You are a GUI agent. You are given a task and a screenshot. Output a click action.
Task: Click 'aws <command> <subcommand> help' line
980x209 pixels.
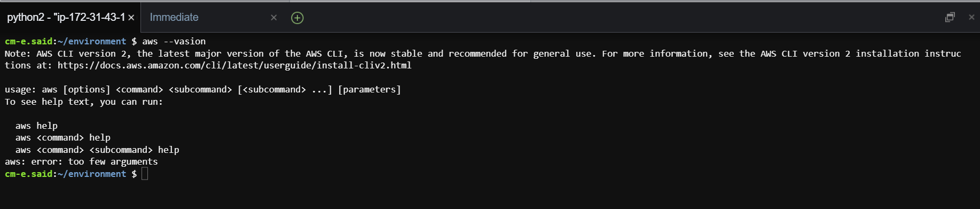pyautogui.click(x=97, y=150)
